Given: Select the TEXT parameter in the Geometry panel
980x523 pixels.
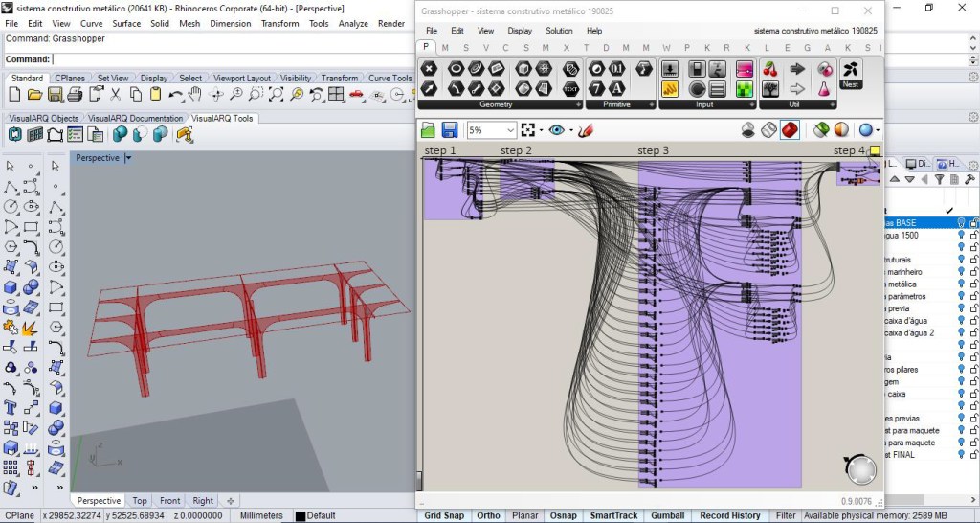Looking at the screenshot, I should tap(571, 89).
